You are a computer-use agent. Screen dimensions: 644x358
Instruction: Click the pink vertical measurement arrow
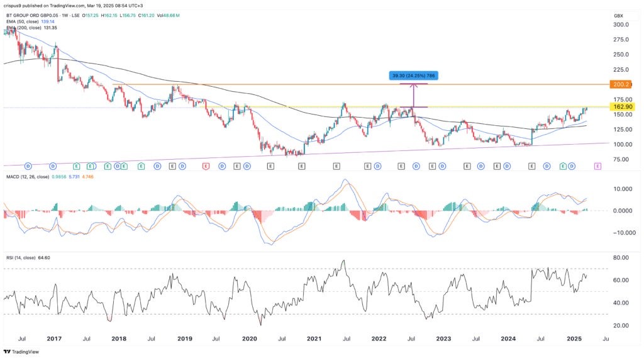[413, 95]
